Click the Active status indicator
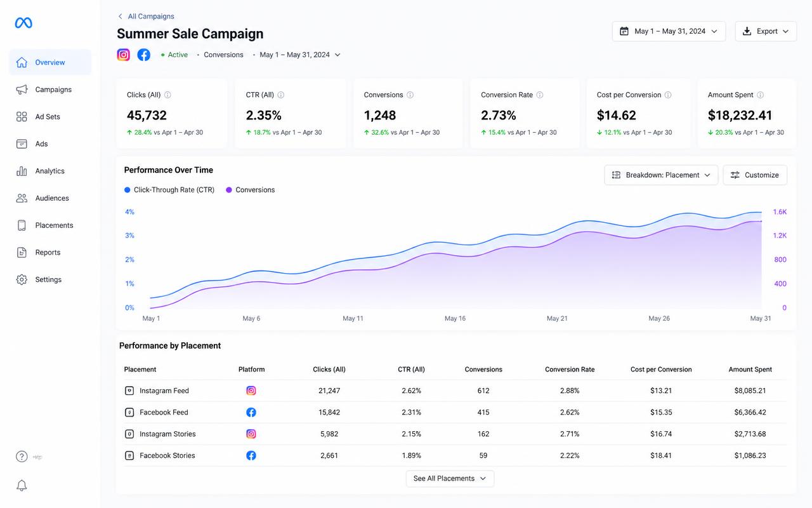 174,55
